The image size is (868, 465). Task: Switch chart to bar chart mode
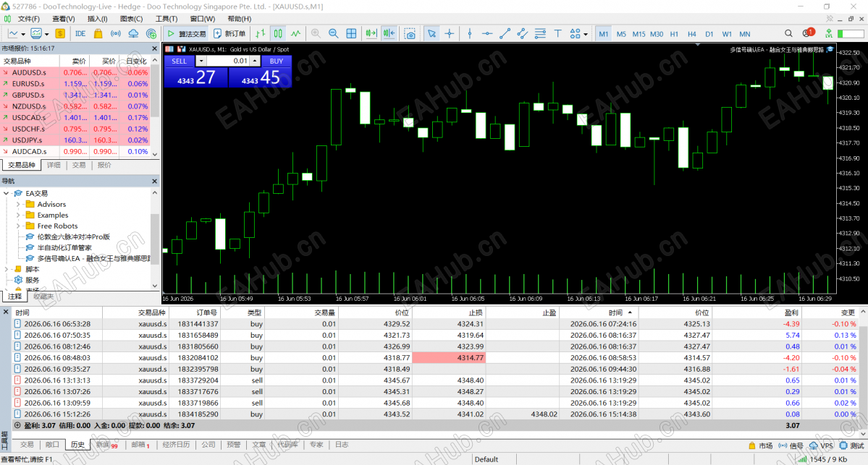(260, 34)
